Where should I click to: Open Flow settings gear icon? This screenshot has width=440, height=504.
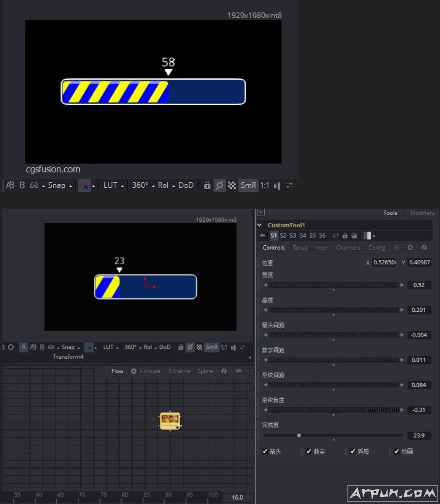[x=134, y=371]
